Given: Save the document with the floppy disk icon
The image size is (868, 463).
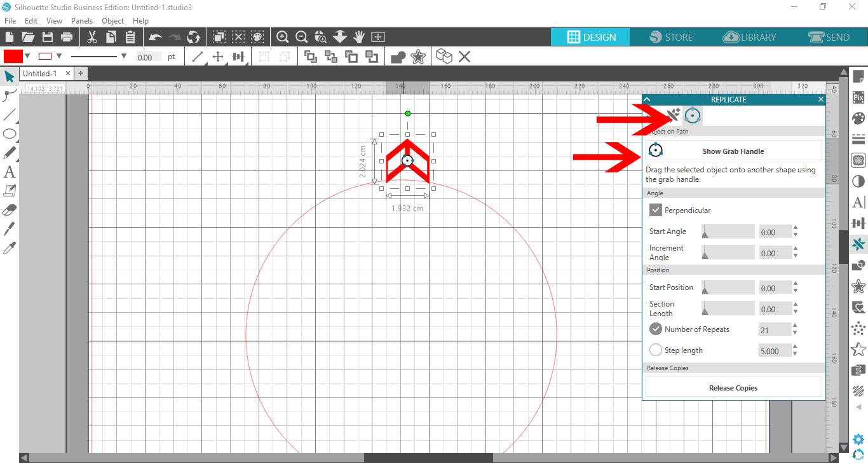Looking at the screenshot, I should (x=47, y=37).
